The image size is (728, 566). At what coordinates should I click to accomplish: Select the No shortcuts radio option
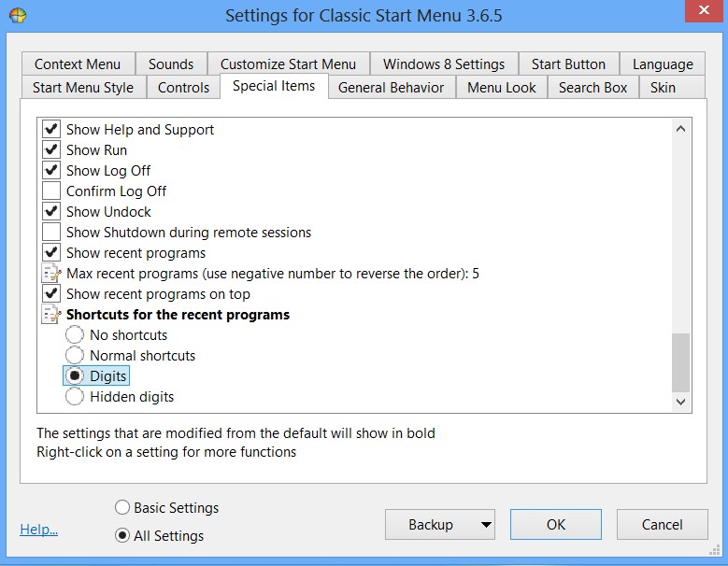coord(74,334)
